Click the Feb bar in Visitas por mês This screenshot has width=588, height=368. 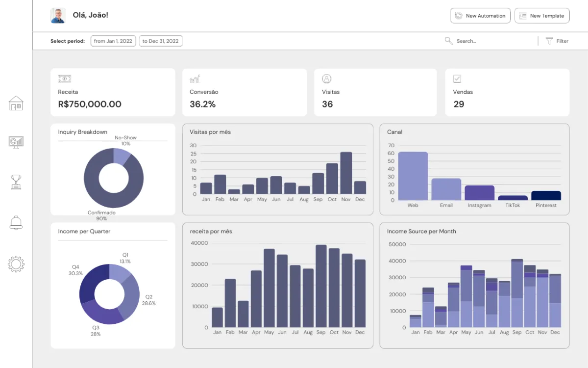tap(220, 184)
